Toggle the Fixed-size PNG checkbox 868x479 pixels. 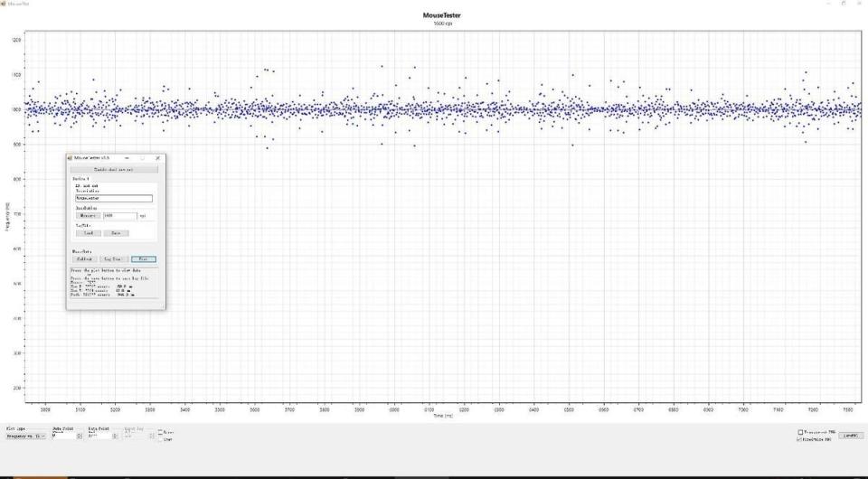799,439
